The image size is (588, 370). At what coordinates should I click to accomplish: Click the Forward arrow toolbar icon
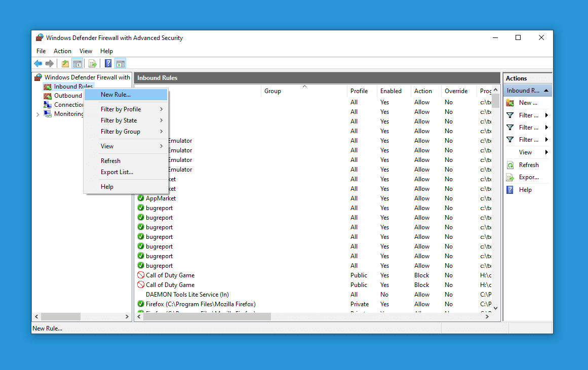pyautogui.click(x=50, y=63)
